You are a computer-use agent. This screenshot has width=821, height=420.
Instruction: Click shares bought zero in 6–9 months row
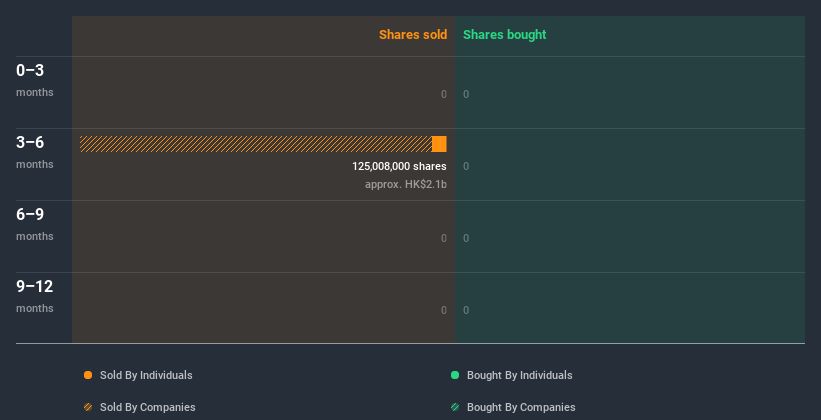coord(466,238)
